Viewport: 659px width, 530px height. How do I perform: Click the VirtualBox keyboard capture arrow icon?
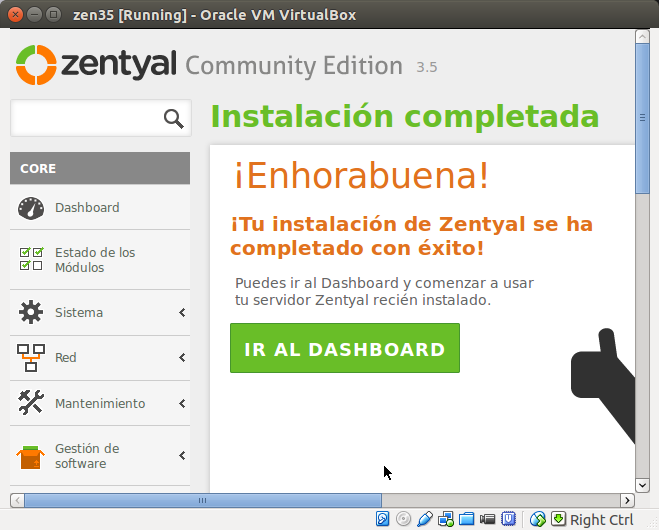(559, 519)
